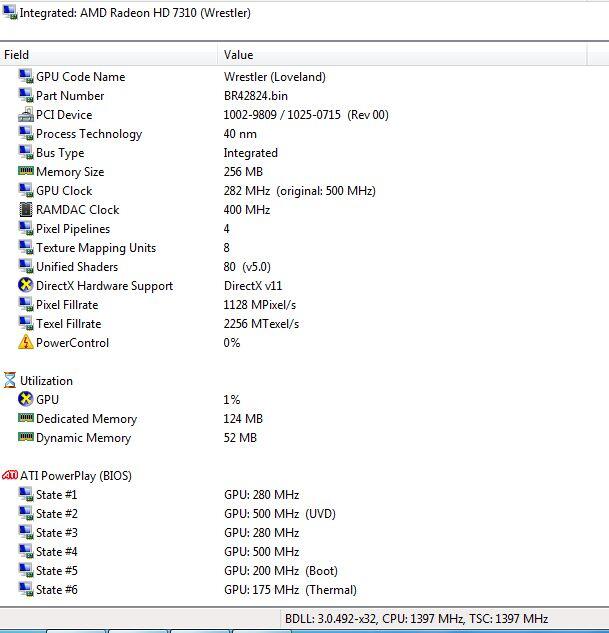Select the GPU Code Name field label
Image resolution: width=609 pixels, height=633 pixels.
pyautogui.click(x=80, y=77)
